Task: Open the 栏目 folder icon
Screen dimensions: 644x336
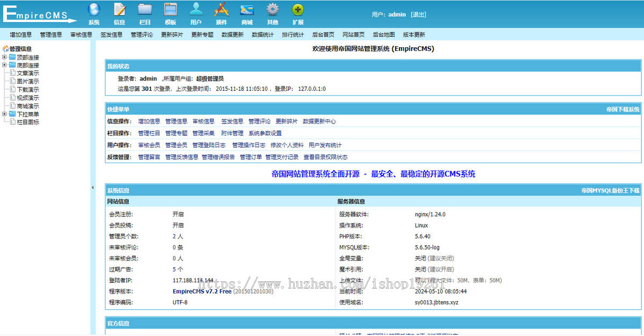Action: (145, 10)
